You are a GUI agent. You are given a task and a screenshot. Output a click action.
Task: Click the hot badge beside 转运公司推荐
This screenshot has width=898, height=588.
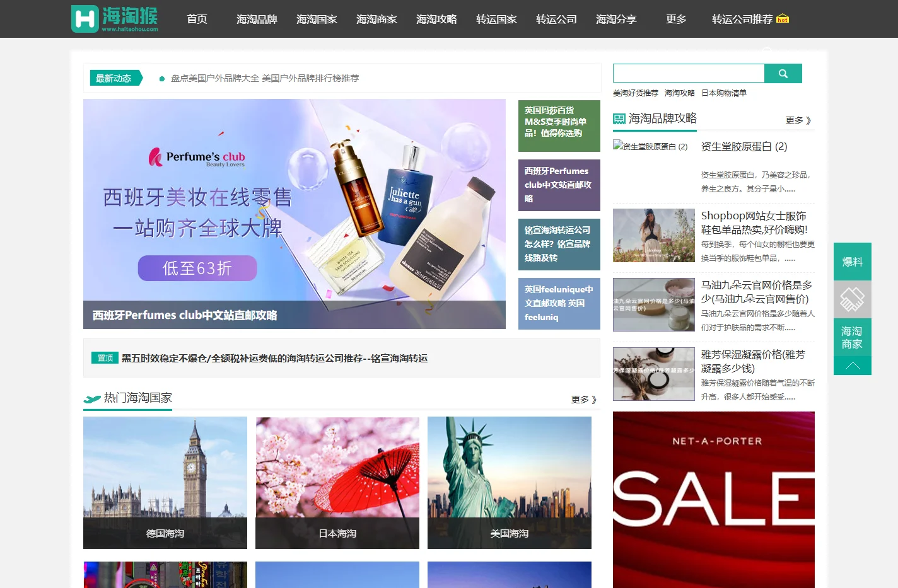[783, 19]
